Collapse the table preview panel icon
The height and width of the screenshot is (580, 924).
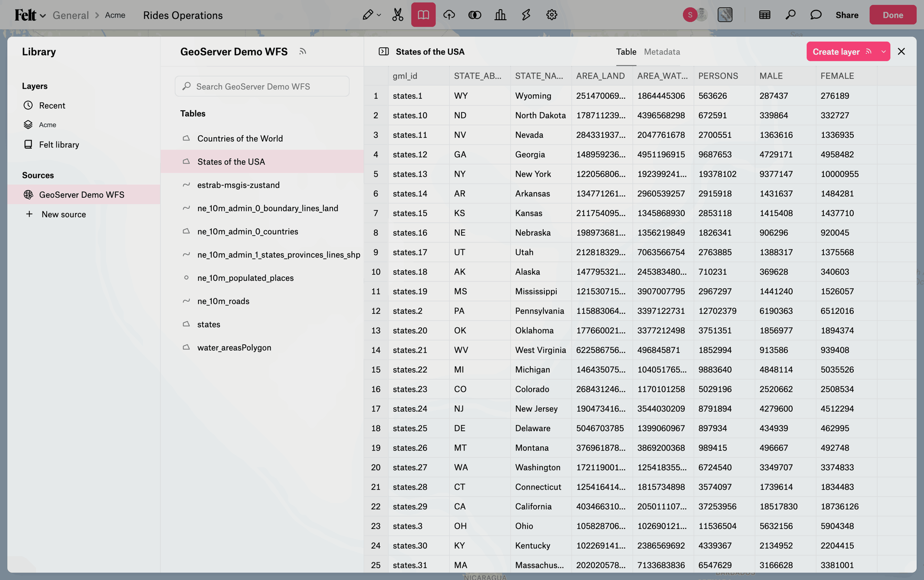pos(384,52)
